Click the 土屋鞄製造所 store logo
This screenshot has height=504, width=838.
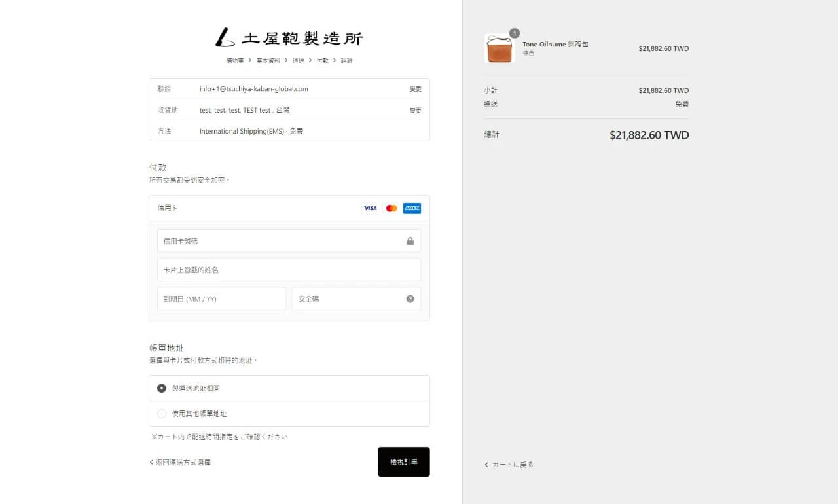[289, 38]
